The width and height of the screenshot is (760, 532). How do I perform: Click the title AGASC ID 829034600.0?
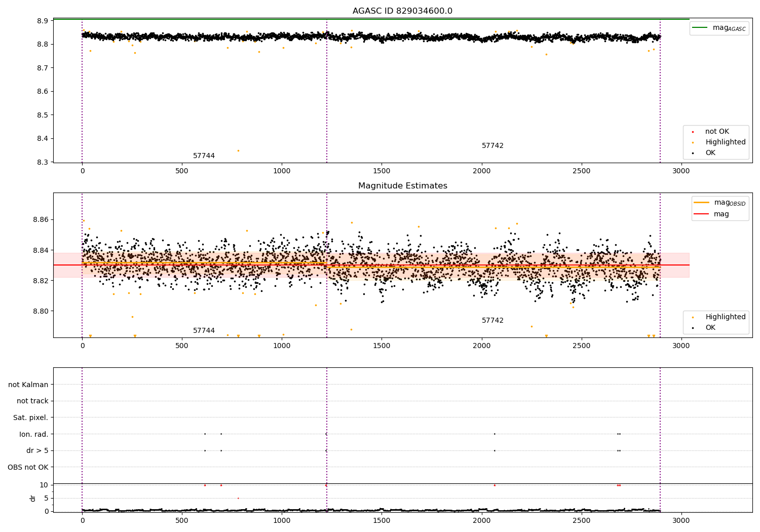pos(402,11)
